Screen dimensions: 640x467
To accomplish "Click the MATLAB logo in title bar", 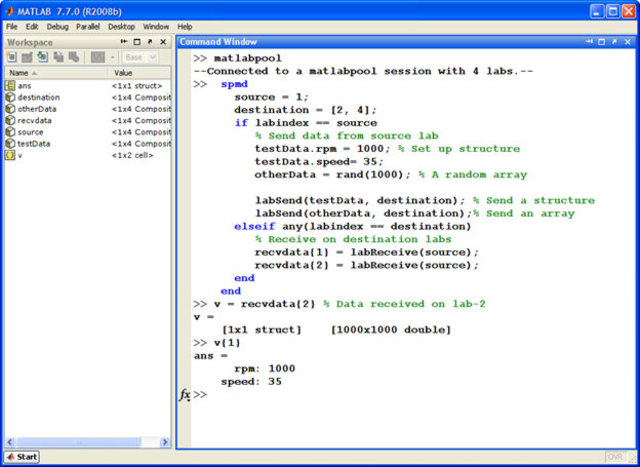I will point(10,11).
